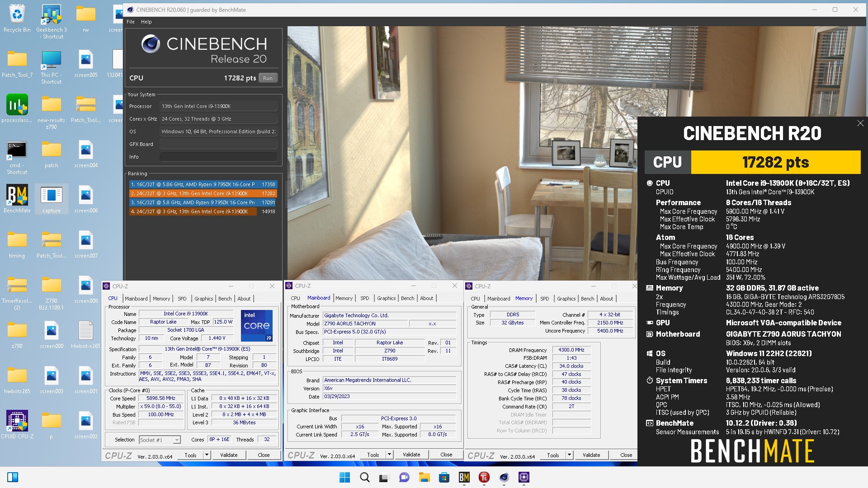
Task: Click Close in mainboard CPU-Z window
Action: [446, 455]
